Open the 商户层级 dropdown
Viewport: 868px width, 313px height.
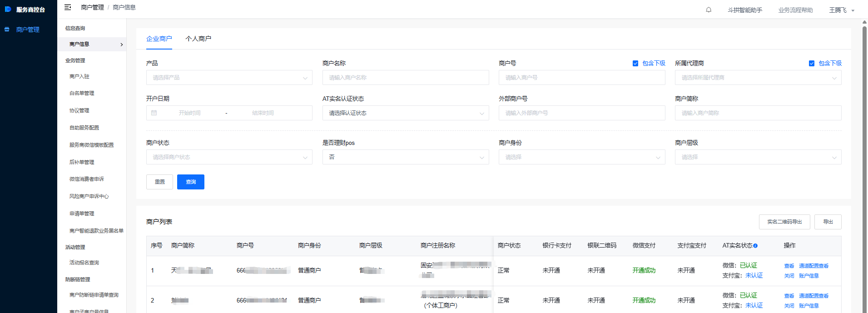tap(758, 157)
